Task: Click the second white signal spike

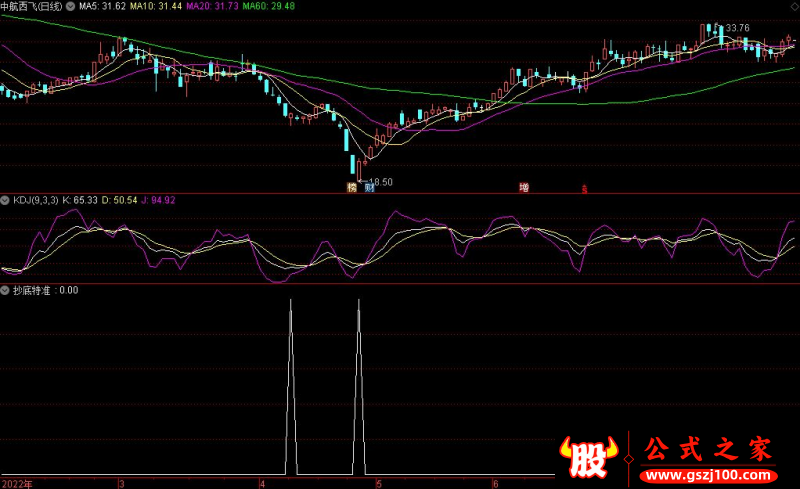Action: pyautogui.click(x=359, y=387)
